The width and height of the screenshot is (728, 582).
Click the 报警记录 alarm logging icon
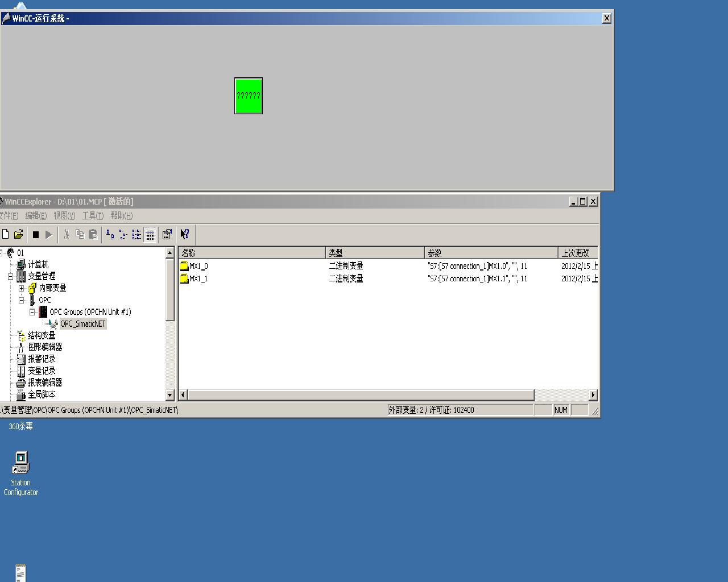[x=21, y=359]
